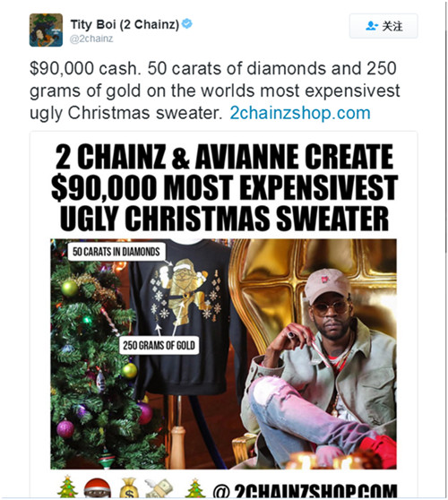Open the 2chainzshop.com link
The width and height of the screenshot is (448, 500).
point(300,113)
